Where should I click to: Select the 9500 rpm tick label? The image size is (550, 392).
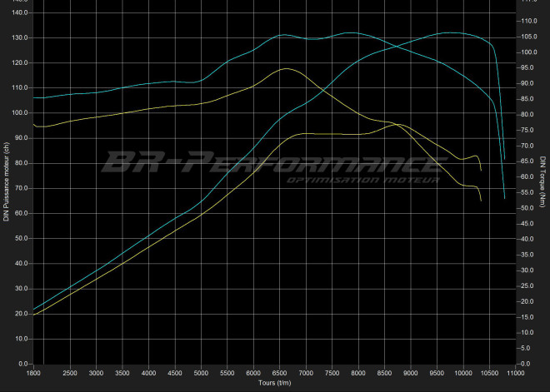[437, 373]
